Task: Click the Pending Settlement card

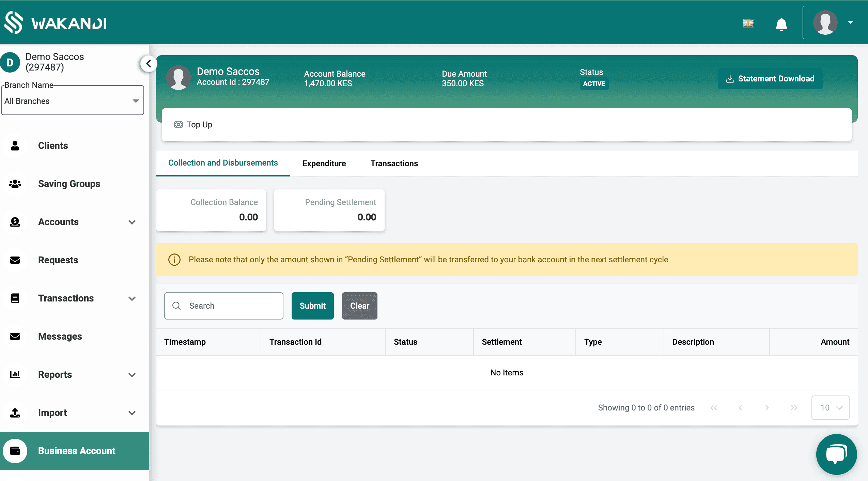Action: click(x=329, y=210)
